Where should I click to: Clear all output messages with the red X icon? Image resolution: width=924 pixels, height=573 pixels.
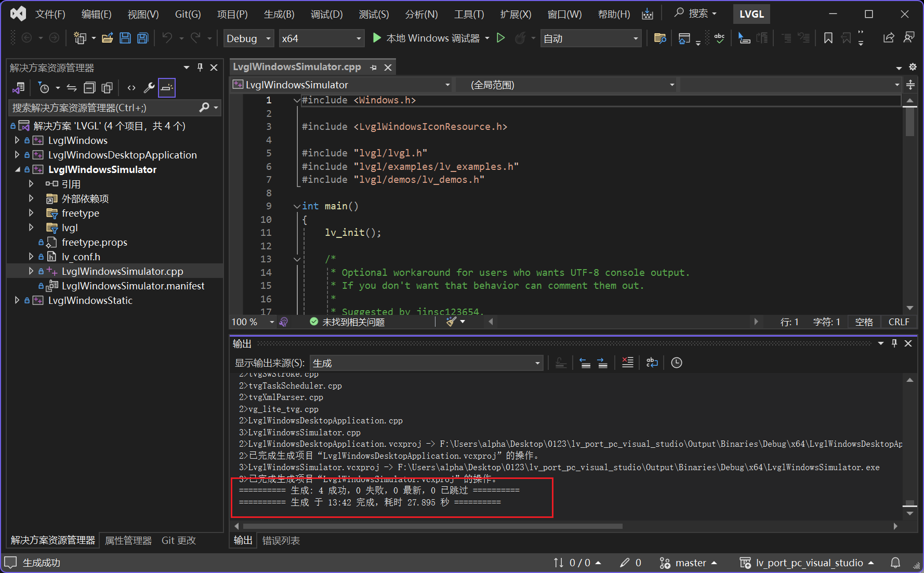click(x=627, y=362)
